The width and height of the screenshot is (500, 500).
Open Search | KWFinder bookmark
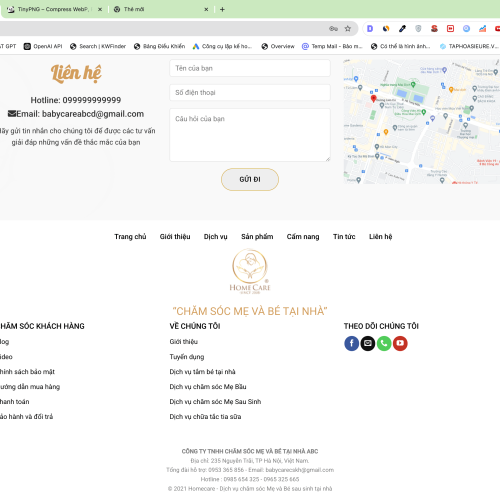[98, 46]
